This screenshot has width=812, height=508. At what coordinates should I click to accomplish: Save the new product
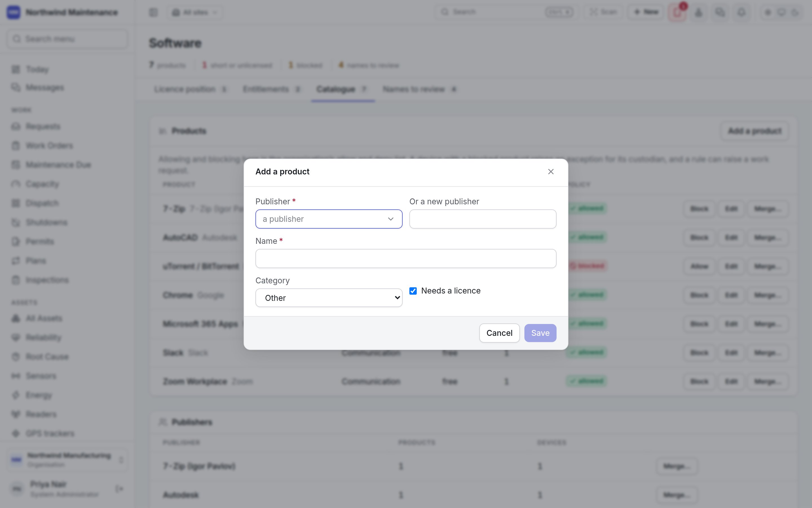[540, 333]
